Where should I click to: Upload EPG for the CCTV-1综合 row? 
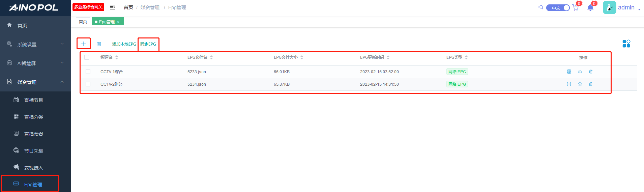point(580,72)
